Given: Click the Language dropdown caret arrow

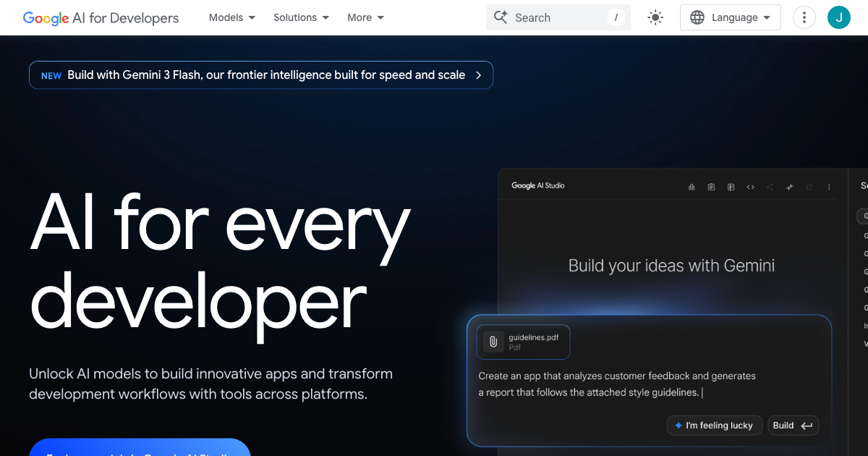Looking at the screenshot, I should [x=767, y=18].
